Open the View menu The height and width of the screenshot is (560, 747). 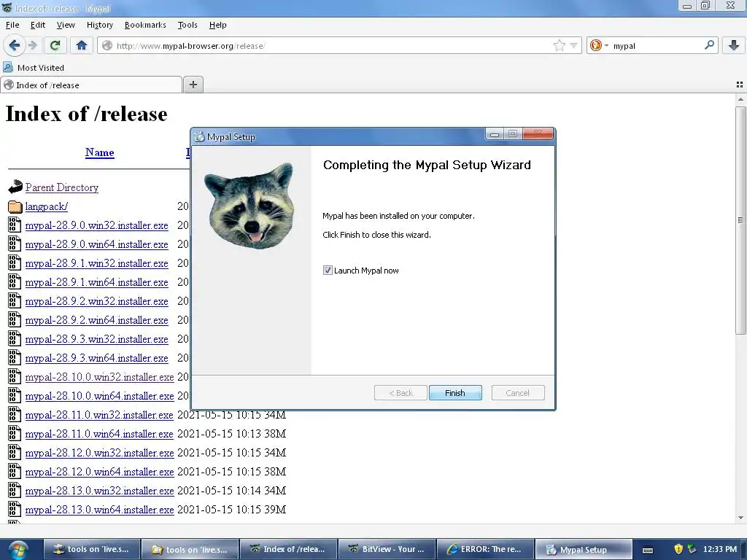pyautogui.click(x=66, y=25)
